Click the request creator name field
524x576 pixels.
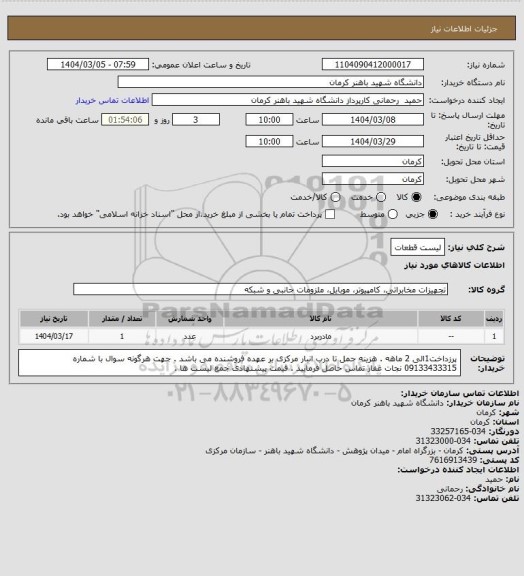click(288, 100)
